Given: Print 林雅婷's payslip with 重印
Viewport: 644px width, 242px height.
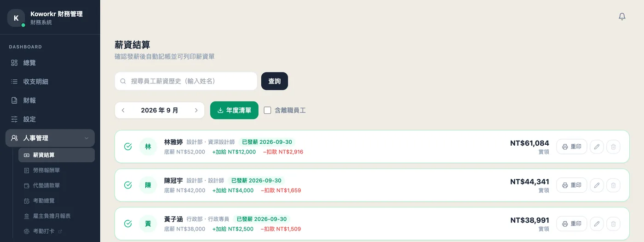Looking at the screenshot, I should click(x=572, y=147).
